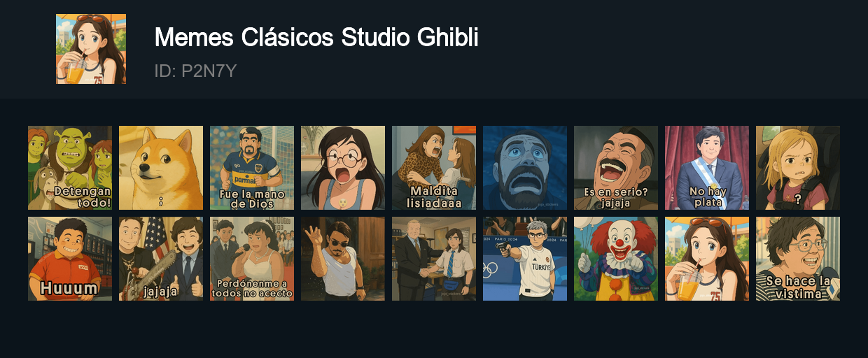Pick the "Fue la mano de Dios" sticker
Image resolution: width=868 pixels, height=358 pixels.
[252, 168]
